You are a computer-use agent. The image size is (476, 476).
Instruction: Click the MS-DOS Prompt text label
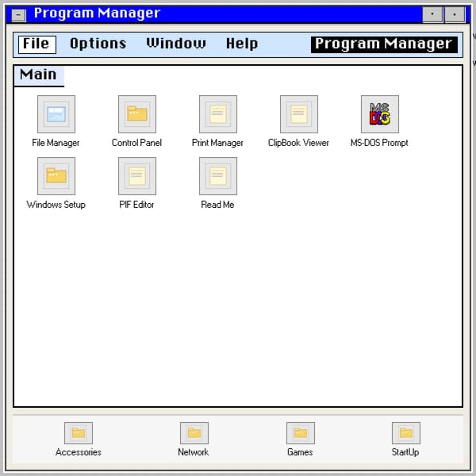click(379, 143)
